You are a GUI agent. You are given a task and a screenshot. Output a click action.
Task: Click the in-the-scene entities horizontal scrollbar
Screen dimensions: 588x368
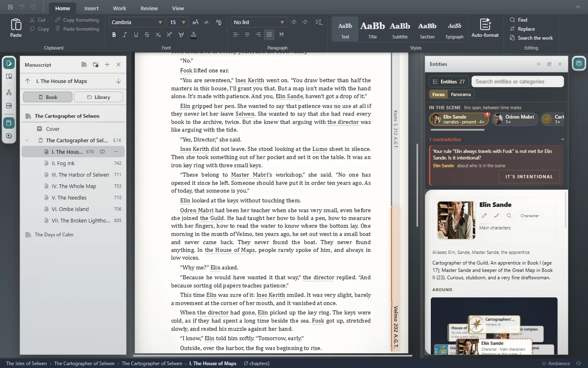pyautogui.click(x=457, y=130)
